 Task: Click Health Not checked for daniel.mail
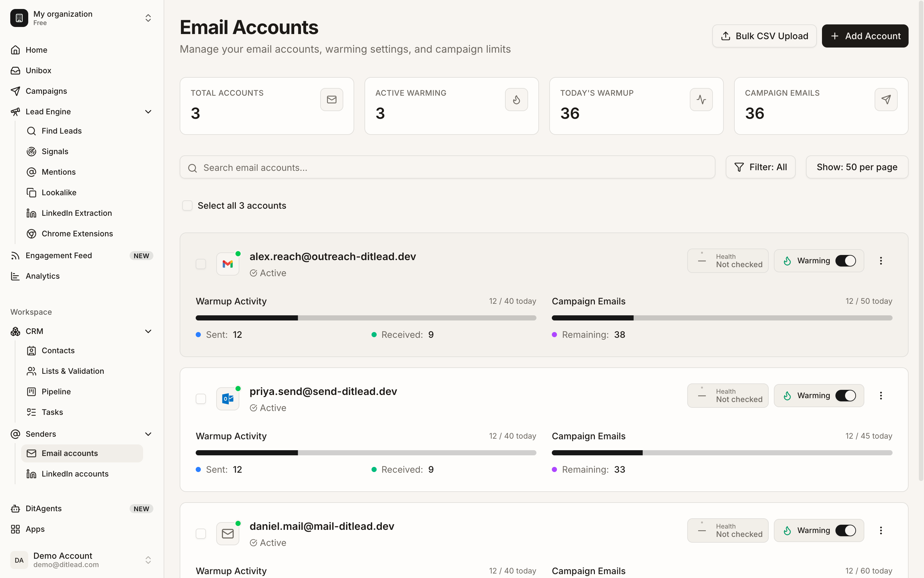[x=728, y=530]
